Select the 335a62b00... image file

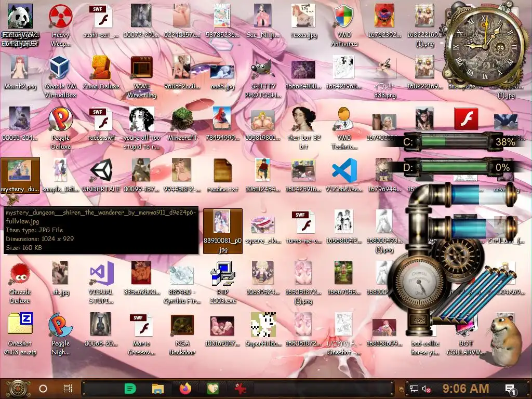(x=141, y=279)
